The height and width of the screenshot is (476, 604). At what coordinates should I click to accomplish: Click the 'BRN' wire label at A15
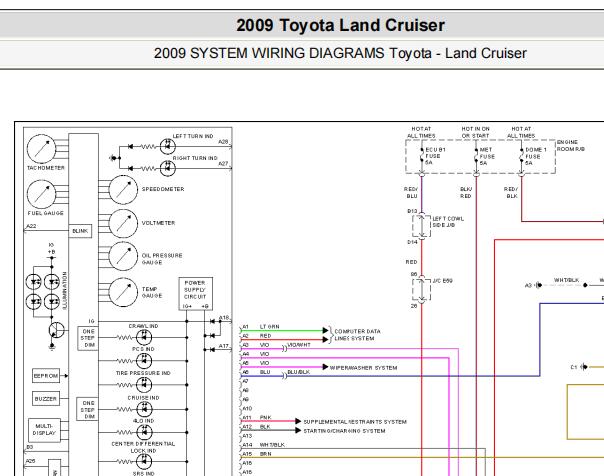point(265,454)
